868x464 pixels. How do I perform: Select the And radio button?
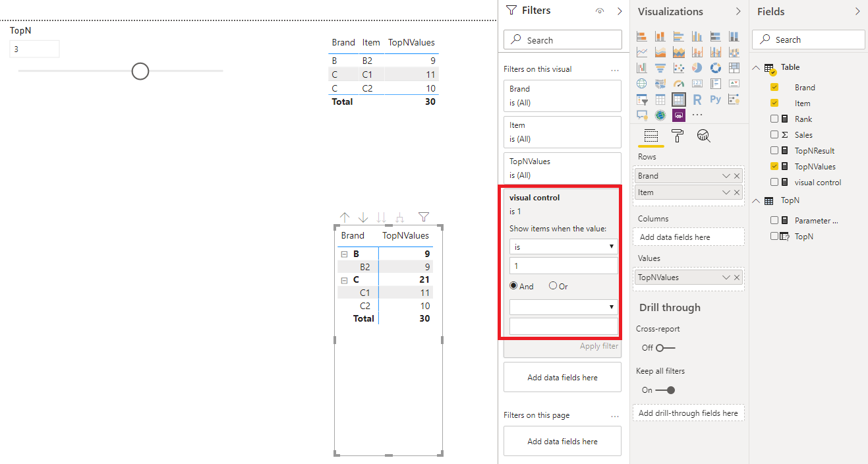click(x=513, y=286)
